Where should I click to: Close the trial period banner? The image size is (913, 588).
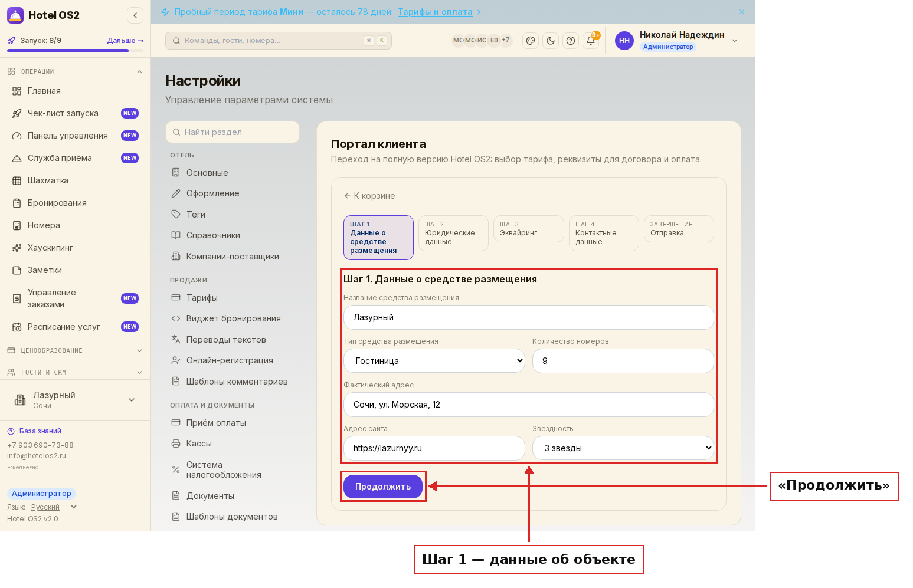(742, 12)
